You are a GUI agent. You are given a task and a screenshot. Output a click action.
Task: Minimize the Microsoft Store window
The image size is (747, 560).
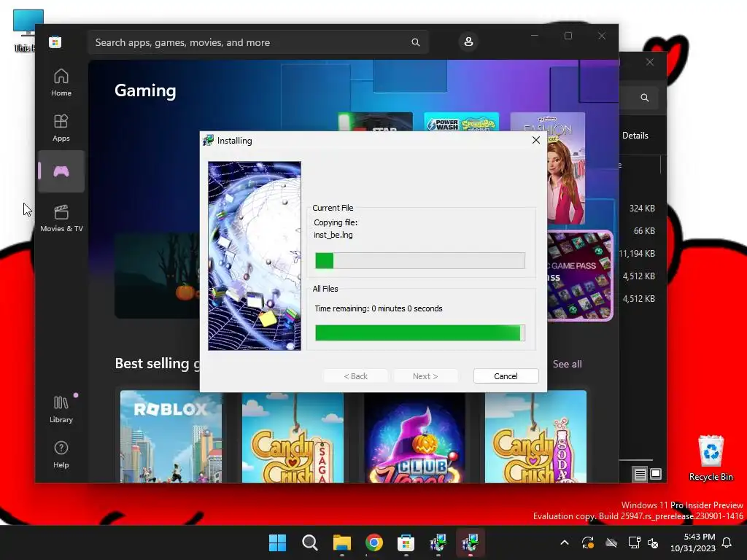[535, 36]
